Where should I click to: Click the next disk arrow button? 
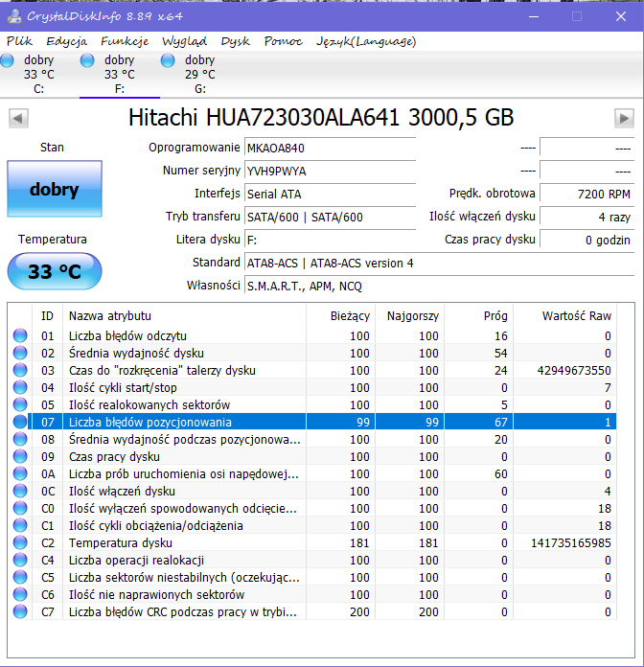pos(624,118)
